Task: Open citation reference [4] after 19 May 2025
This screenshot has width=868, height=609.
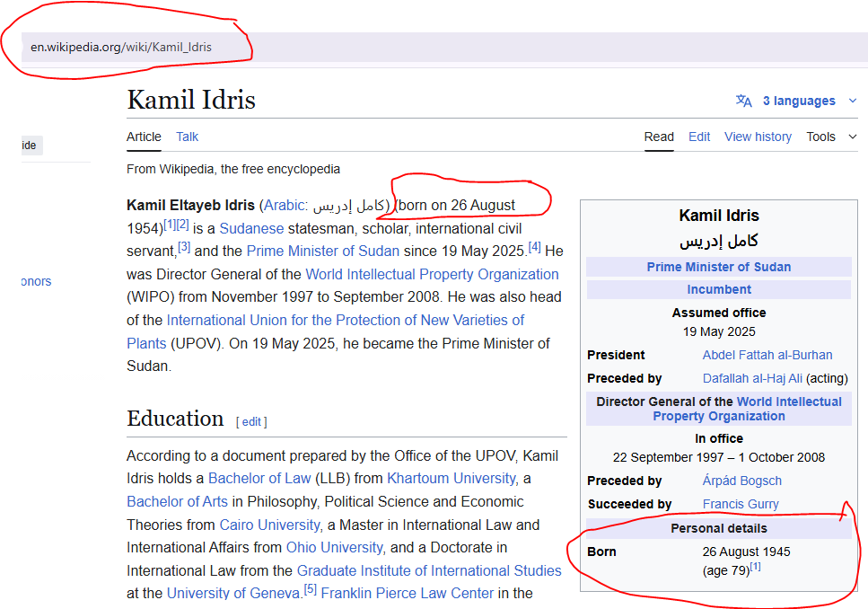Action: point(534,247)
